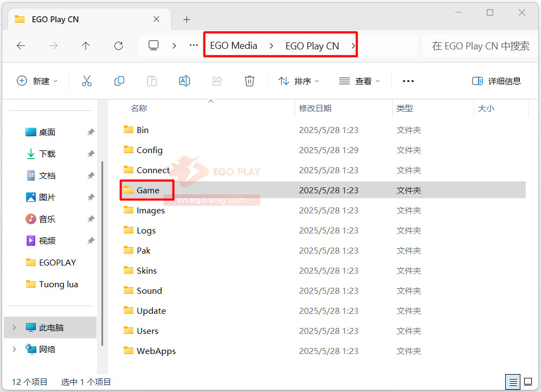This screenshot has width=541, height=392.
Task: Toggle the Details pane (详细信息) button
Action: (496, 81)
